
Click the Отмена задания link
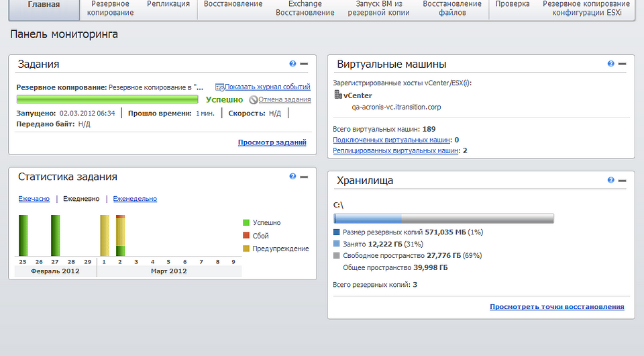(284, 99)
